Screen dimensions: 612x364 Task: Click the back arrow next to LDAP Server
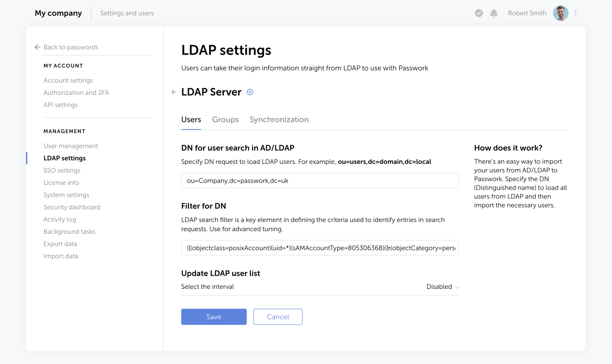pos(174,92)
